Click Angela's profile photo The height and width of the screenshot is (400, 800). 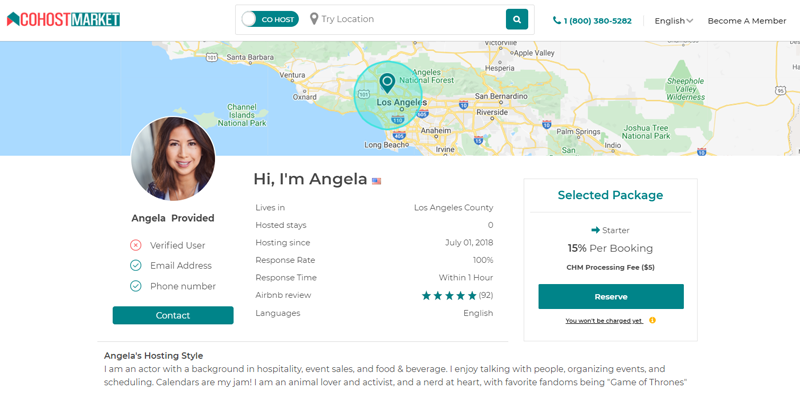pyautogui.click(x=173, y=158)
